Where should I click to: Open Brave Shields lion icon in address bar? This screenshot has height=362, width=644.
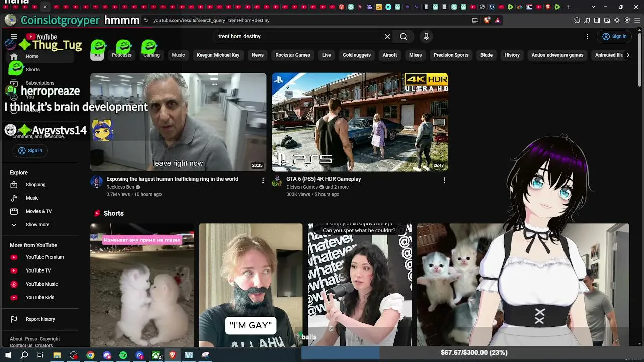487,20
